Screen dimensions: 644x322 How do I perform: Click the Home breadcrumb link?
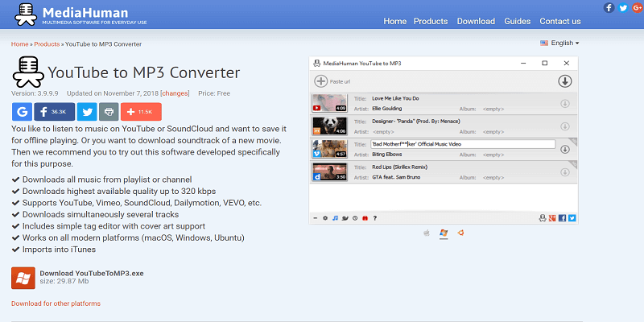click(x=19, y=44)
